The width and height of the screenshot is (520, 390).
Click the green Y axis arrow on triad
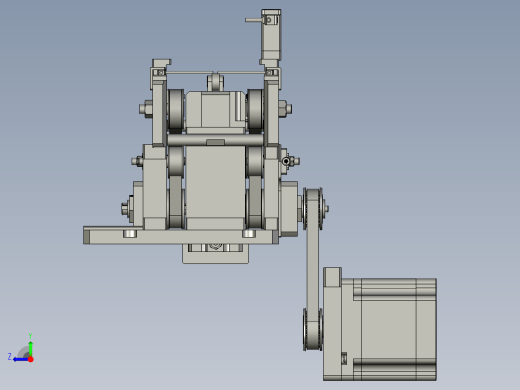tap(30, 348)
